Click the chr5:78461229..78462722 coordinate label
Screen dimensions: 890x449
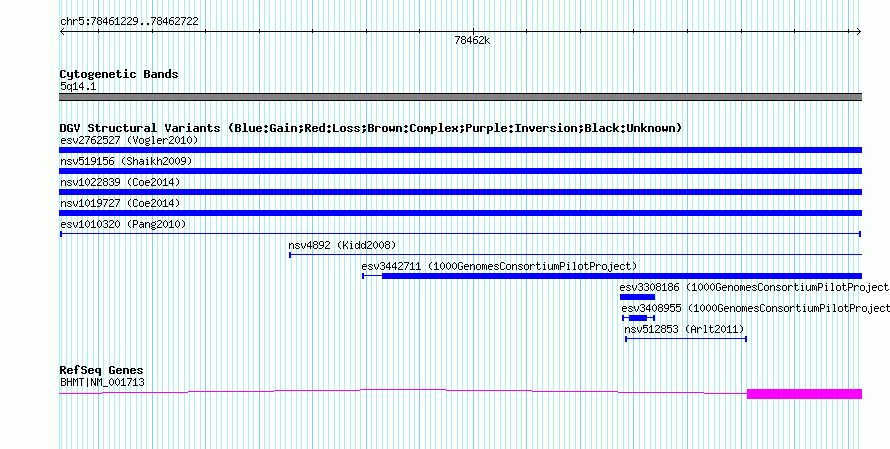click(x=129, y=22)
